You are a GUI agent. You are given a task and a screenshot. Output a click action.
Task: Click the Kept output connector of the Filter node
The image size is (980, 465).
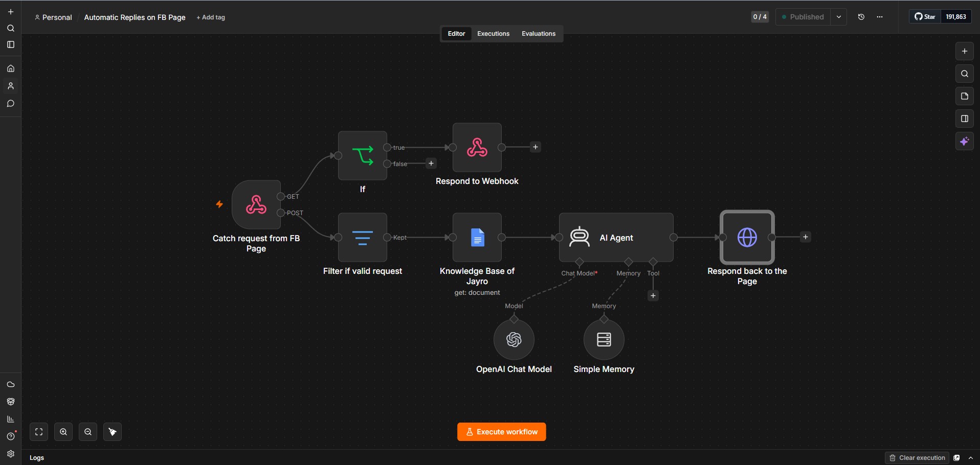pyautogui.click(x=387, y=237)
